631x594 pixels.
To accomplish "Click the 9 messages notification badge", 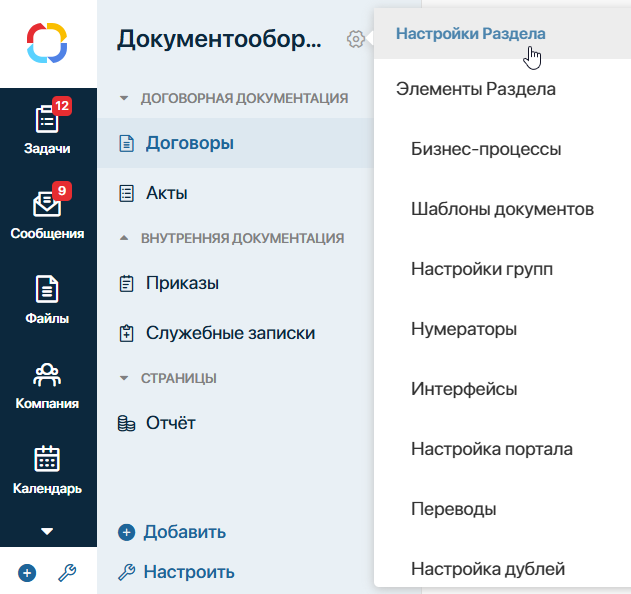I will click(x=62, y=190).
